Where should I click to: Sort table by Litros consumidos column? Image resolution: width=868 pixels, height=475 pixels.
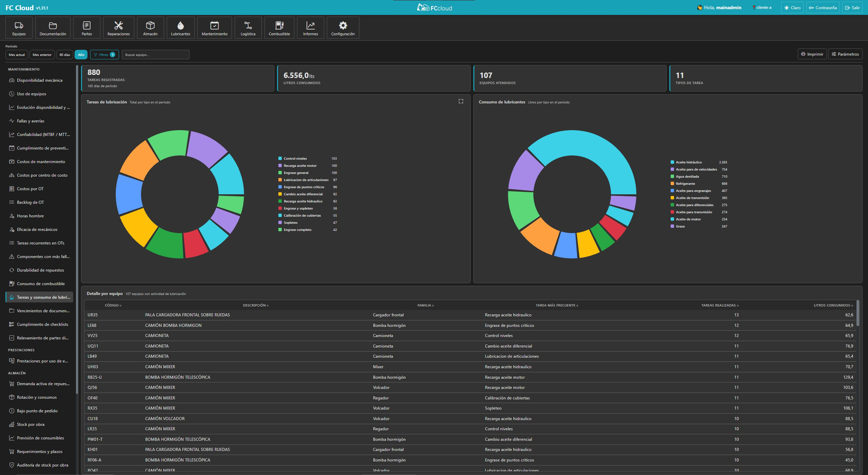(x=833, y=305)
